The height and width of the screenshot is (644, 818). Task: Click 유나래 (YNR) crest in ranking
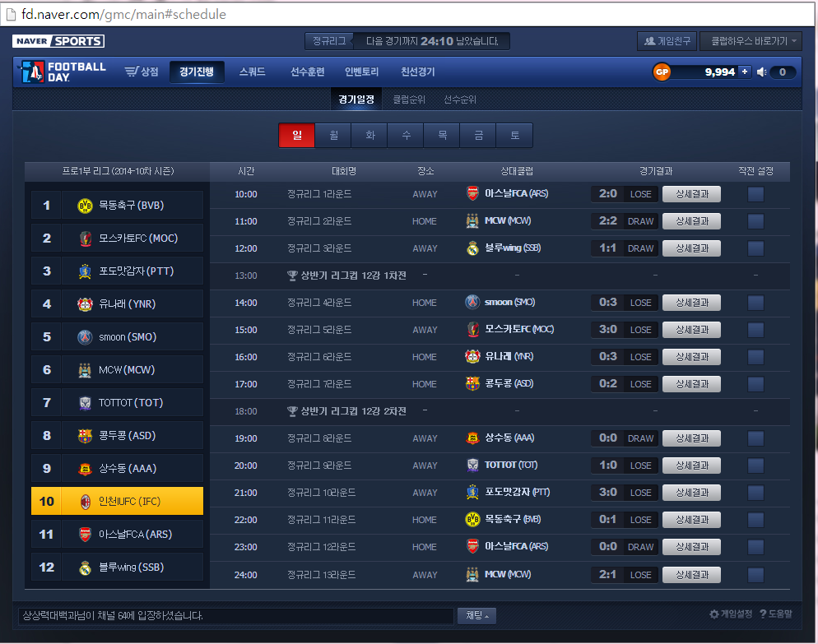point(85,304)
